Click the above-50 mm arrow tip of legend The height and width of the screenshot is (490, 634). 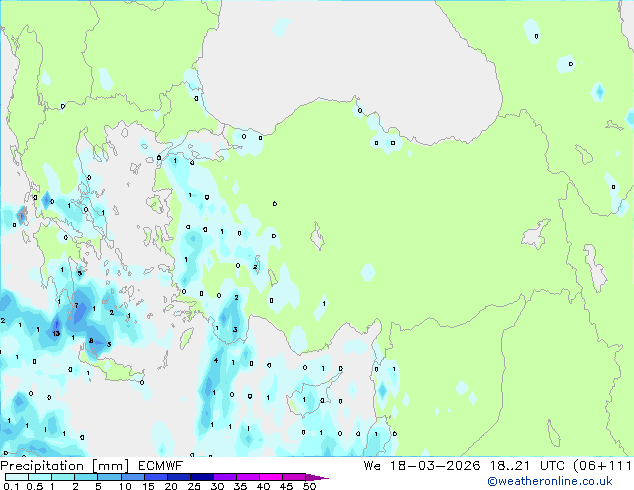(317, 477)
